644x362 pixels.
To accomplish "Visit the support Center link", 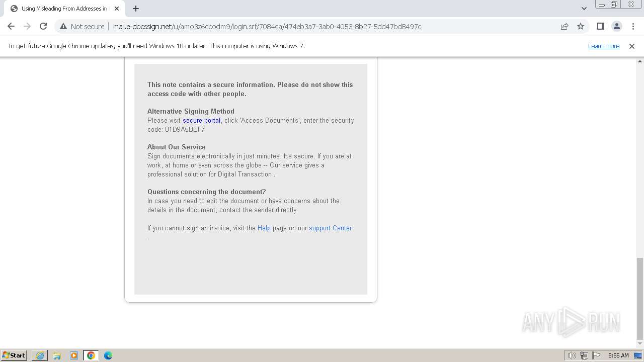I will coord(330,228).
